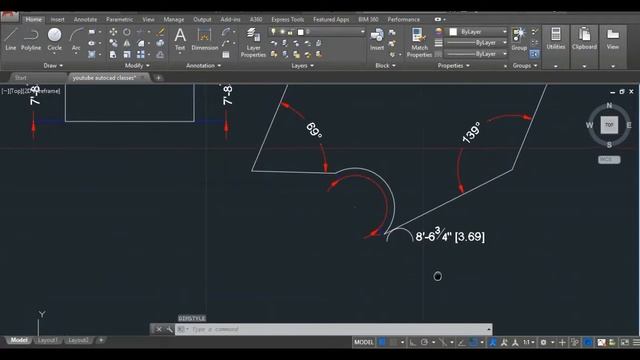
Task: Click the workspace switching gear icon
Action: coord(543,342)
